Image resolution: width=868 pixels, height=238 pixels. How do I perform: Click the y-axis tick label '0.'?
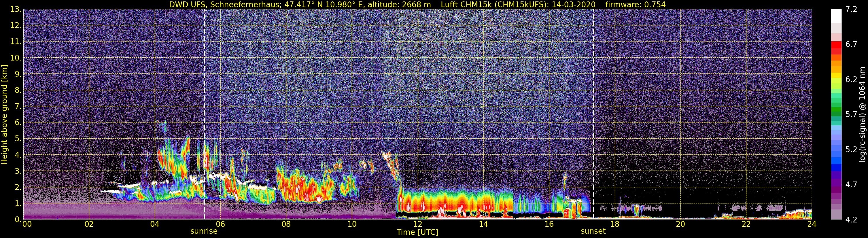(18, 220)
